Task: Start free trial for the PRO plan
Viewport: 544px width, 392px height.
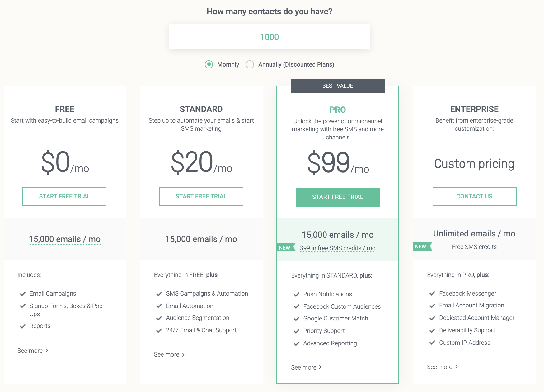Action: click(x=338, y=197)
